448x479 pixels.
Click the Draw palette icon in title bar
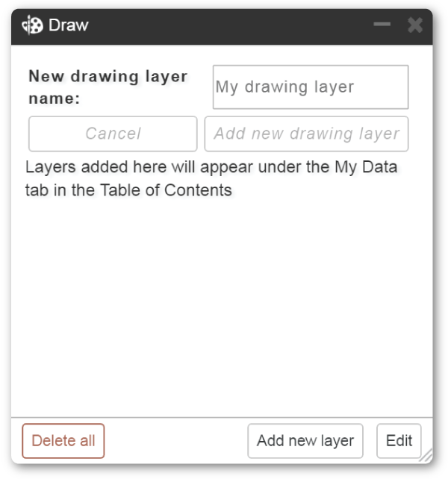[32, 25]
